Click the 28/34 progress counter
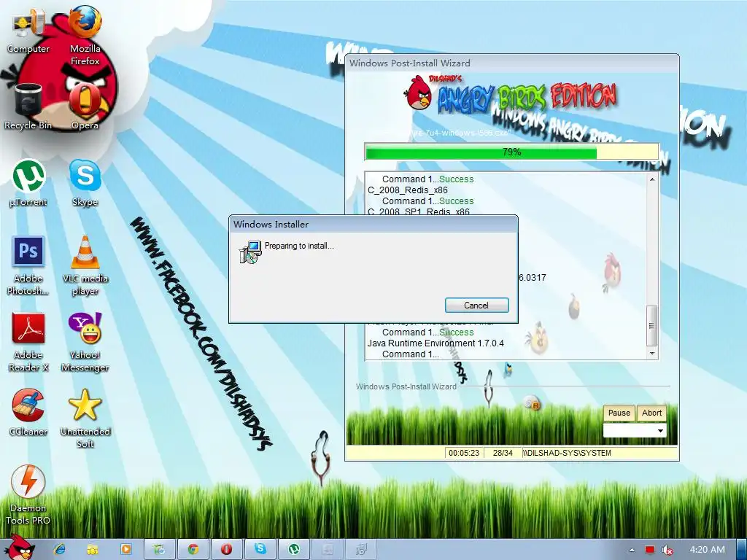The height and width of the screenshot is (560, 747). pos(503,453)
